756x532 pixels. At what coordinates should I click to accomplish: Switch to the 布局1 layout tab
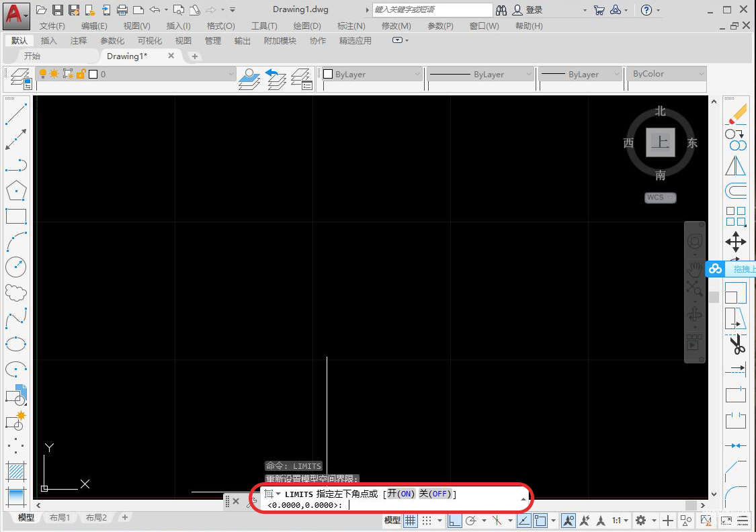(x=60, y=517)
